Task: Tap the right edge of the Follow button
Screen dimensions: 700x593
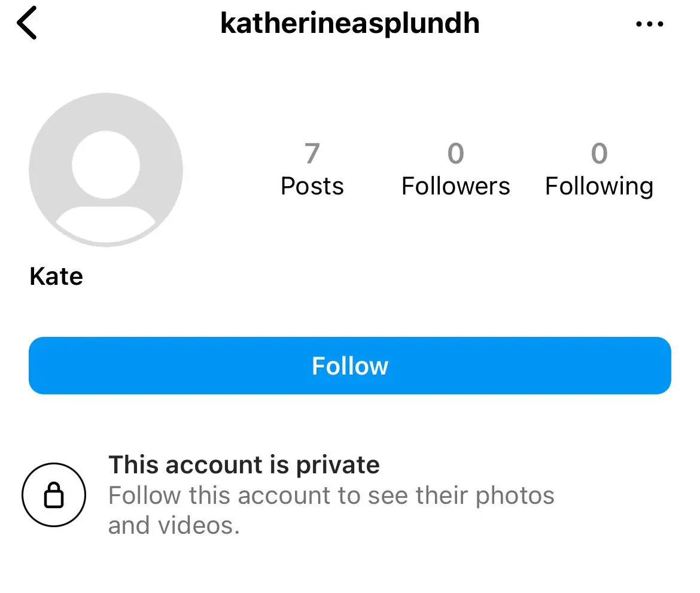Action: tap(652, 366)
